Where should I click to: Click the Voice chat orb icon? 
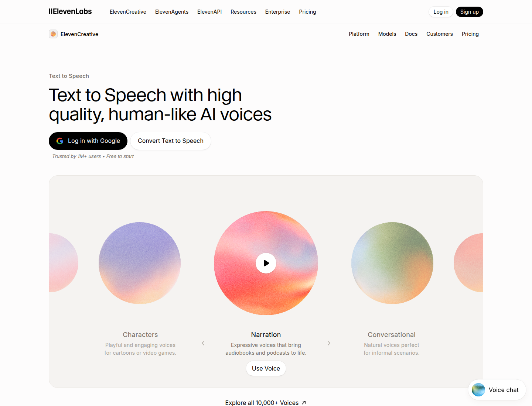coord(478,390)
